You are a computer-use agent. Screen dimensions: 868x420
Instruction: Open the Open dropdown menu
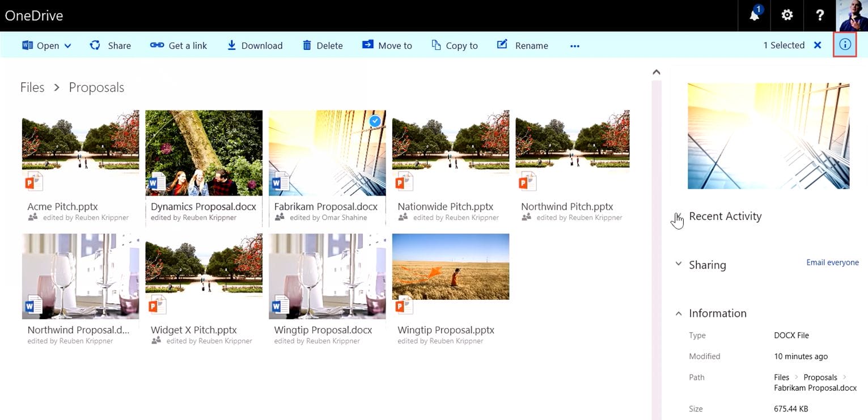67,45
